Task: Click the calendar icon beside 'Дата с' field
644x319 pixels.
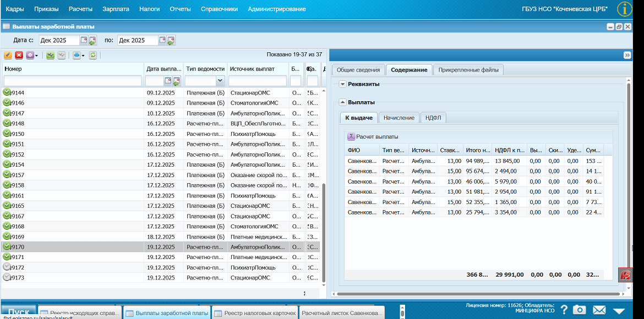Action: point(84,40)
